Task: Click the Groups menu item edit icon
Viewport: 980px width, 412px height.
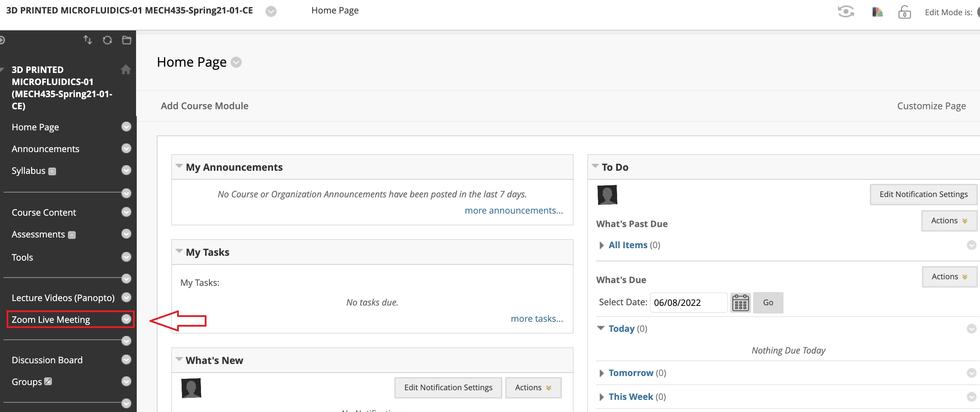Action: (x=48, y=381)
